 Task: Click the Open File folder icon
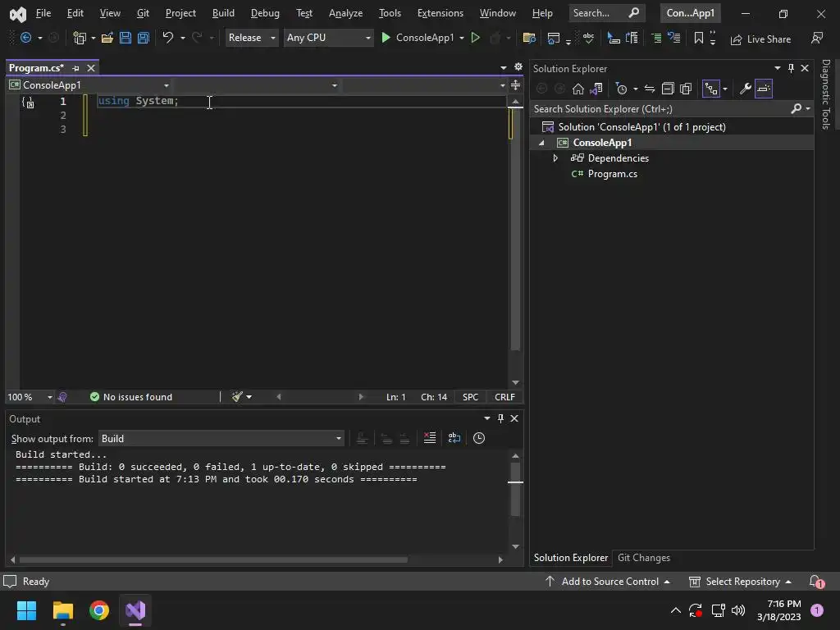coord(107,38)
